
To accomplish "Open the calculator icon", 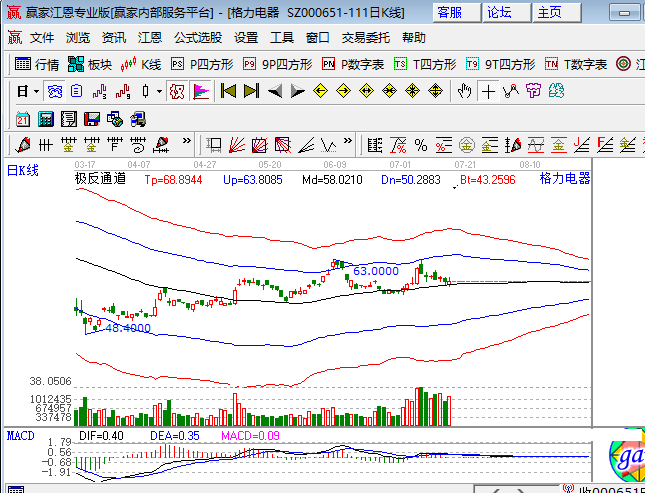I will click(x=46, y=119).
